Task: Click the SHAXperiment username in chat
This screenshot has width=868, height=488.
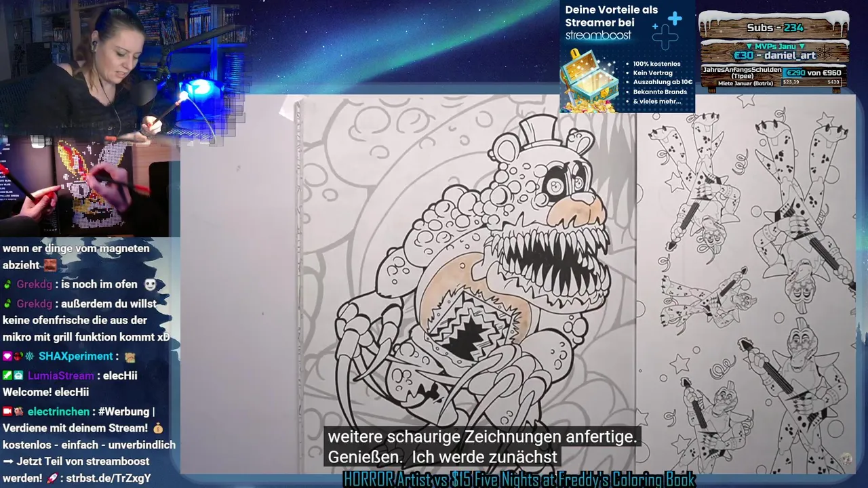Action: pos(75,357)
